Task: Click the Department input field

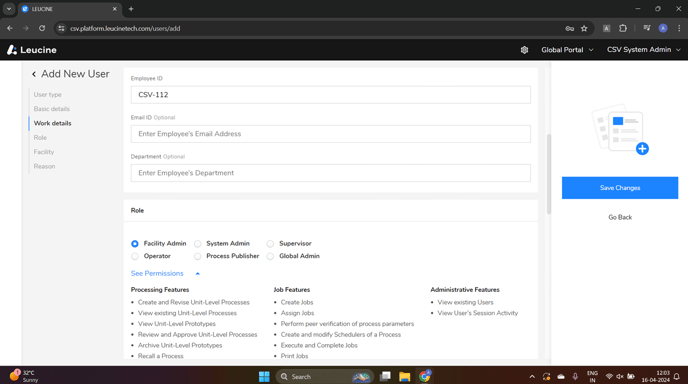Action: (x=330, y=173)
